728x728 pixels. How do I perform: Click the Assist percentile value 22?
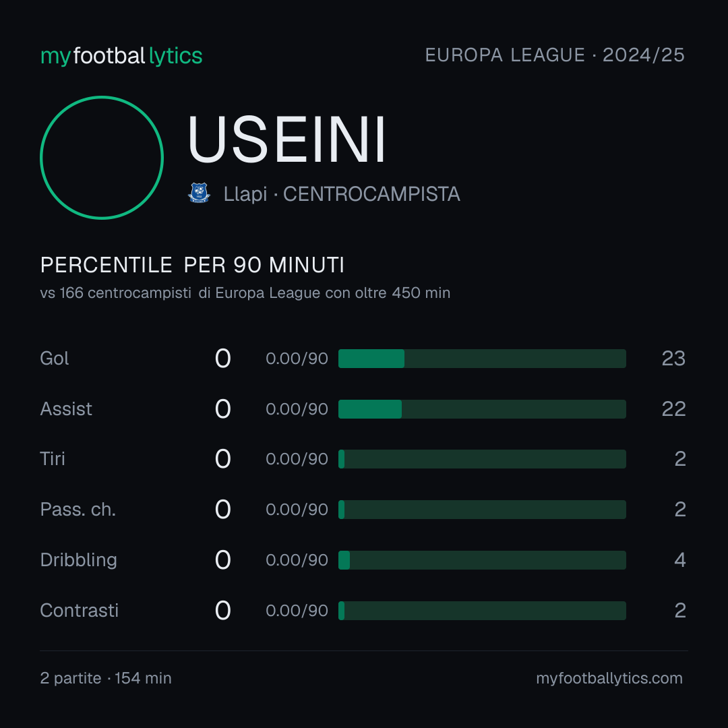(673, 409)
